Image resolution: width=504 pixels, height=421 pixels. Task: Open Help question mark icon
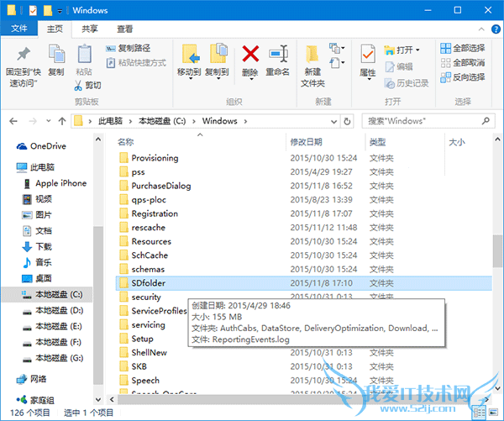click(x=496, y=29)
